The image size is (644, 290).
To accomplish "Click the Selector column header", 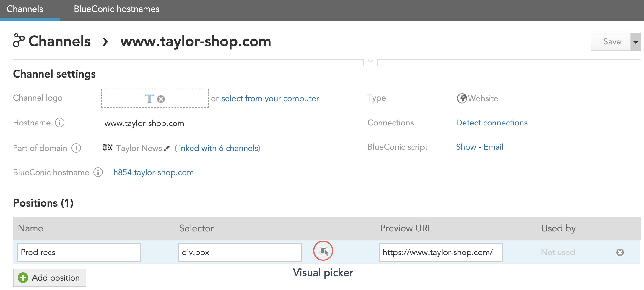I will pyautogui.click(x=196, y=228).
